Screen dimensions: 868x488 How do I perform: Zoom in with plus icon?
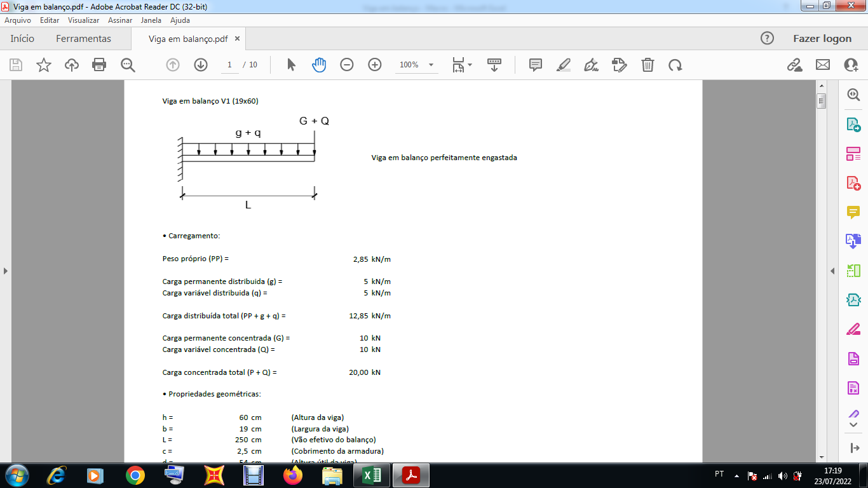coord(375,65)
